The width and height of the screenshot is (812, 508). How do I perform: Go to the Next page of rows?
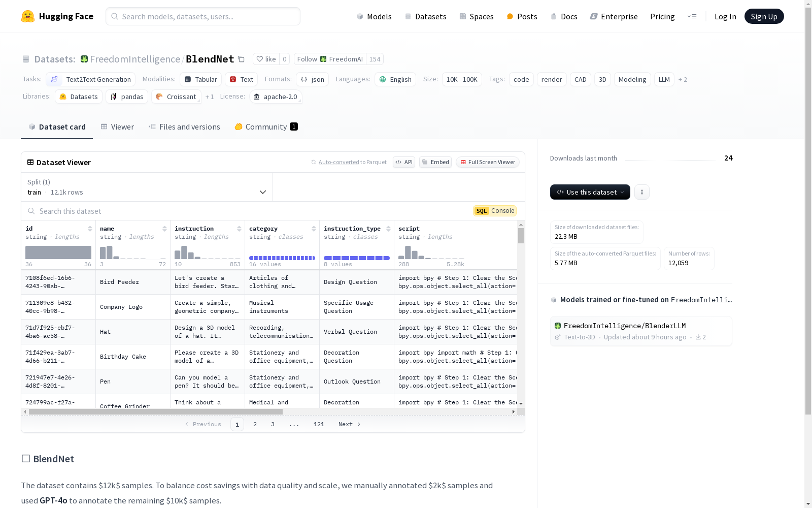(350, 424)
